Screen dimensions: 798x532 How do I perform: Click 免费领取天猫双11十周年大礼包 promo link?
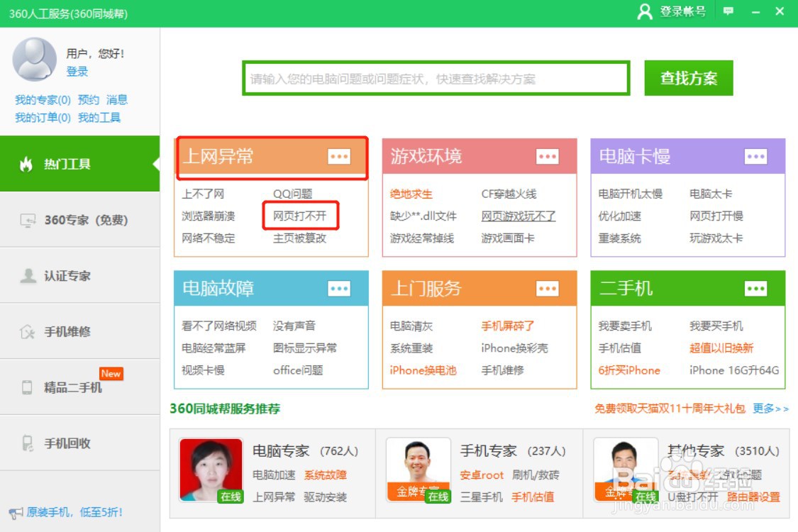tap(670, 409)
